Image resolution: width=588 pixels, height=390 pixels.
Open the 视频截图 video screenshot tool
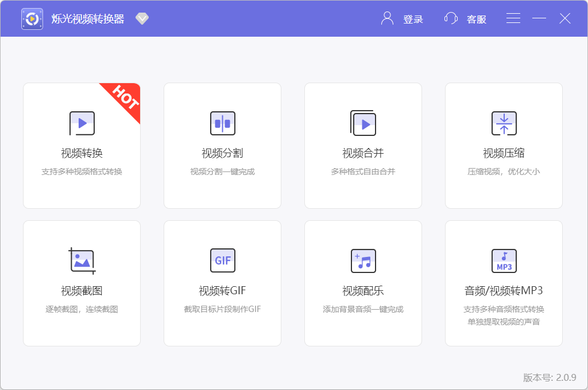point(82,283)
